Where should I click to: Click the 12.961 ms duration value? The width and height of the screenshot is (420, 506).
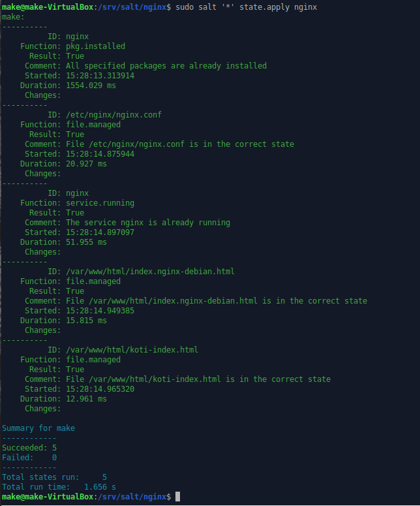pos(86,399)
